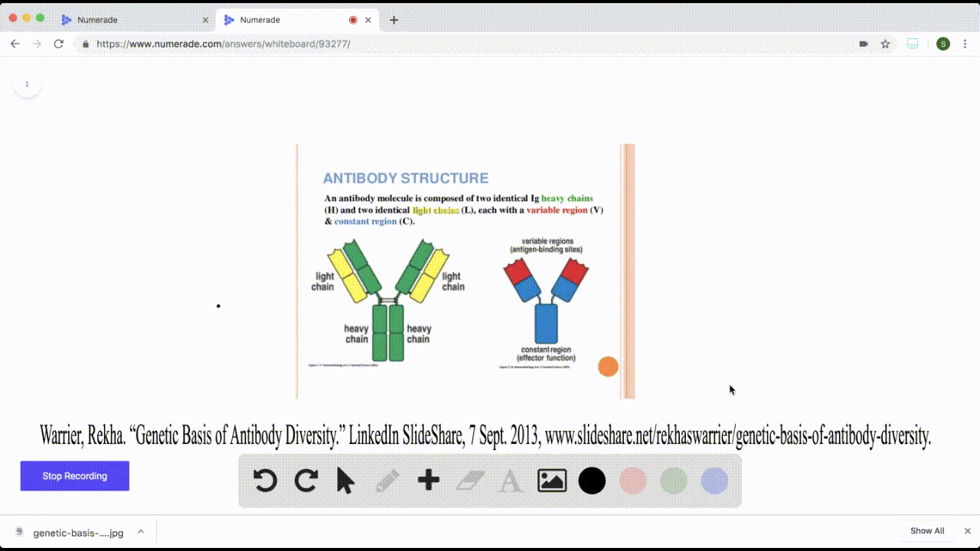The width and height of the screenshot is (980, 551).
Task: Select the text tool
Action: 510,481
